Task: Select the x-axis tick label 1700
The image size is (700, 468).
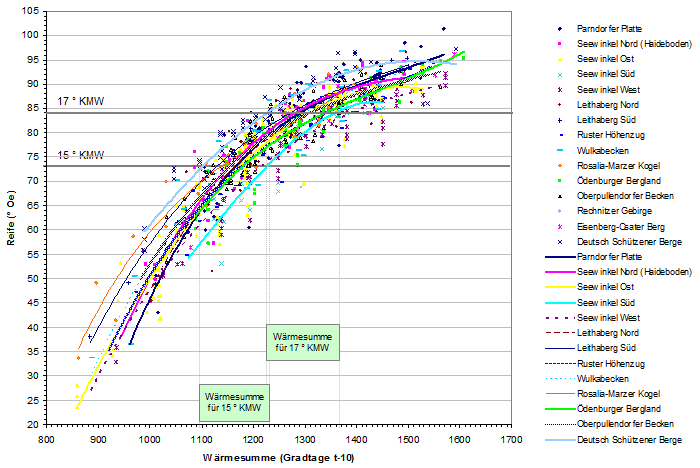Action: (512, 440)
